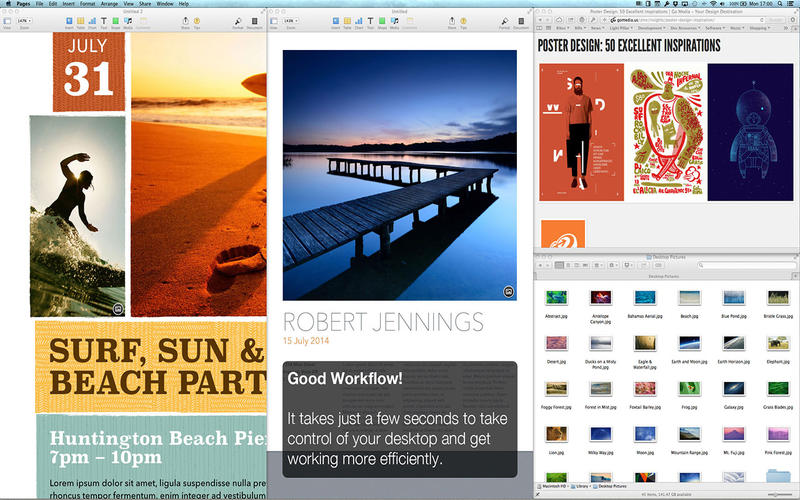
Task: Open Tips in the middle Pages toolbar
Action: tap(463, 21)
